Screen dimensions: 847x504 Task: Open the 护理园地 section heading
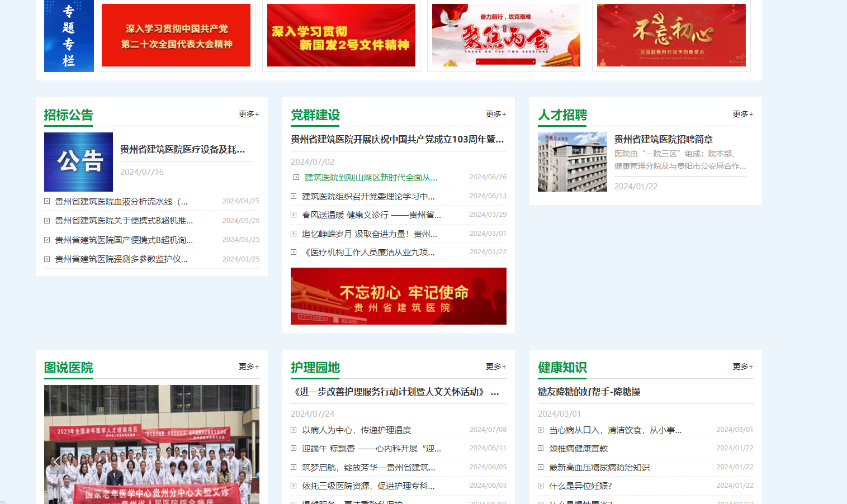tap(315, 368)
